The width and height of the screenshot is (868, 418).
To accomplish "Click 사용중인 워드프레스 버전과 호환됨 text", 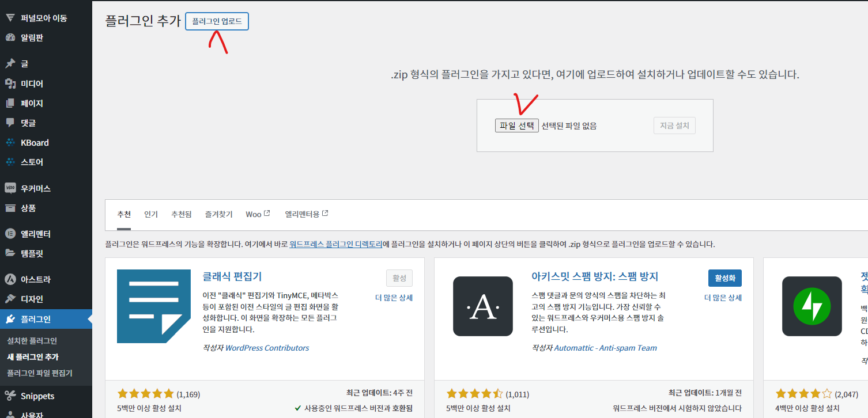I will (358, 408).
